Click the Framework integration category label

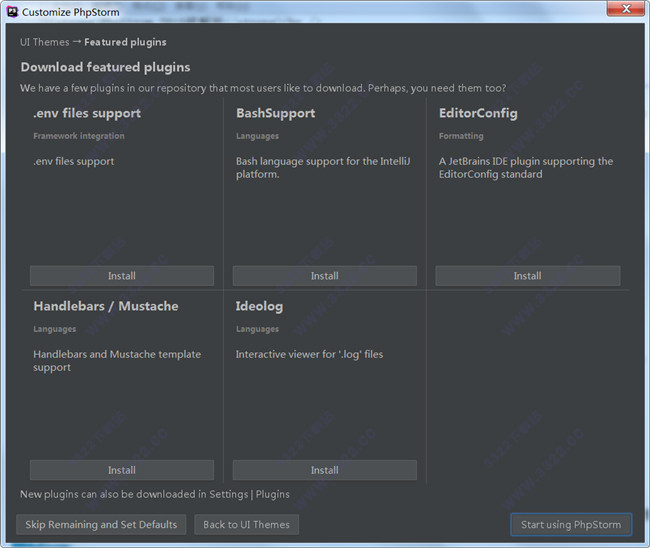(79, 136)
